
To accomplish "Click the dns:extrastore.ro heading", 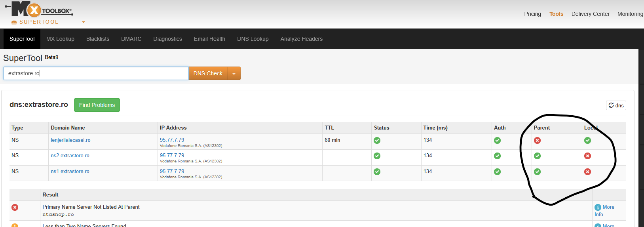I will (39, 105).
